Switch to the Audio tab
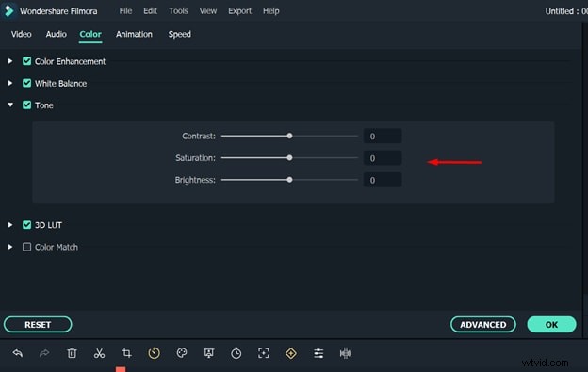The width and height of the screenshot is (588, 372). pos(56,34)
